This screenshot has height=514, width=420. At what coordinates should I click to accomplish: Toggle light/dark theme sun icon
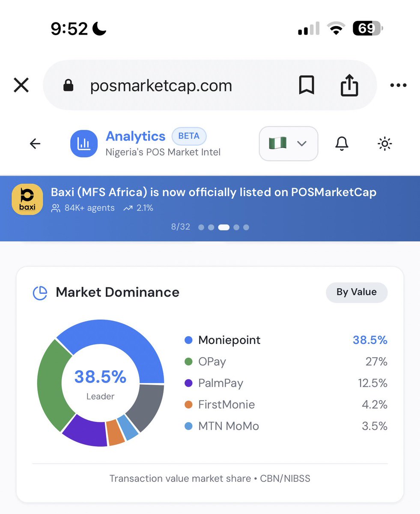coord(384,144)
